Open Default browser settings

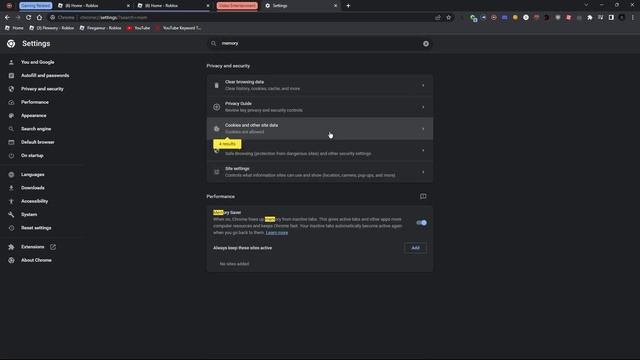38,142
